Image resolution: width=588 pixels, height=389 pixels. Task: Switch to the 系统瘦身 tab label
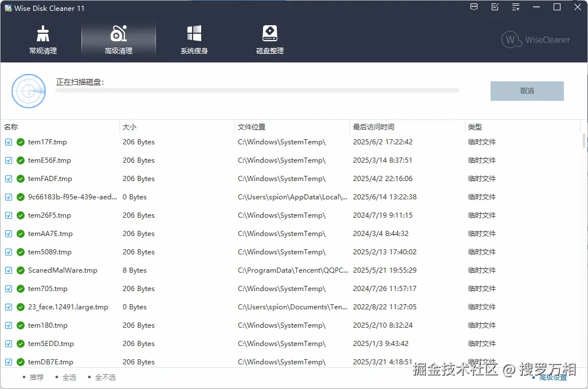point(194,50)
